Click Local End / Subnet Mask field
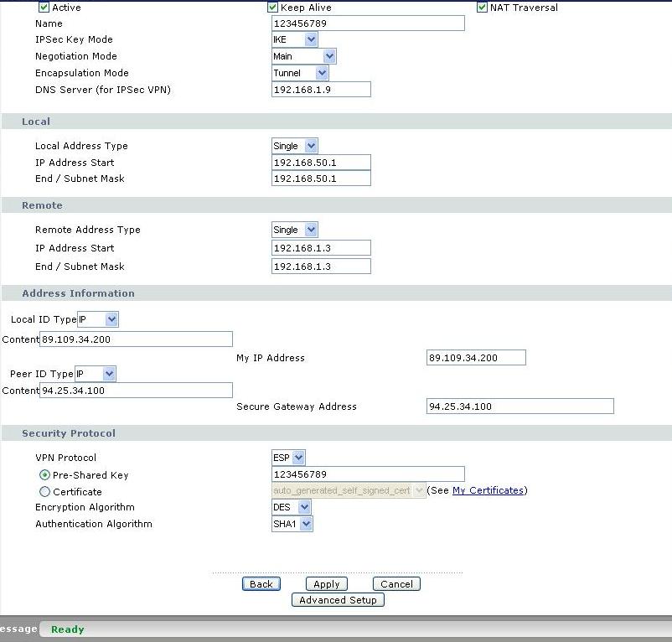This screenshot has height=642, width=672. point(321,179)
